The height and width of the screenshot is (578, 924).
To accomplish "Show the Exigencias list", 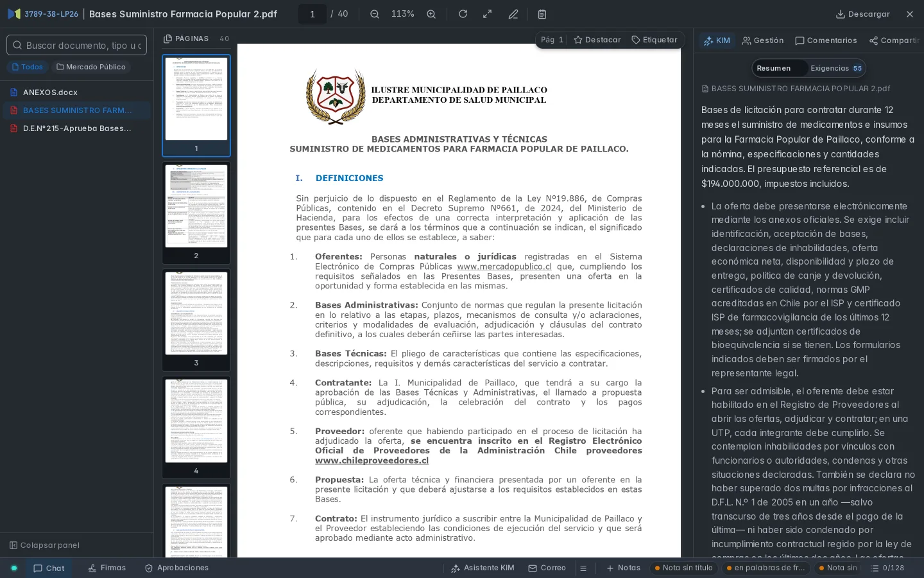I will (x=836, y=68).
